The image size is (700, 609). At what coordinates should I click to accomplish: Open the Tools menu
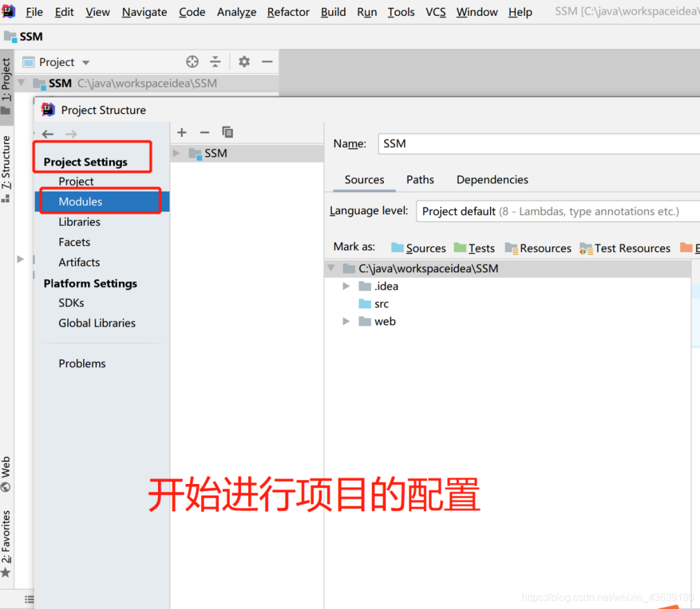[x=401, y=11]
